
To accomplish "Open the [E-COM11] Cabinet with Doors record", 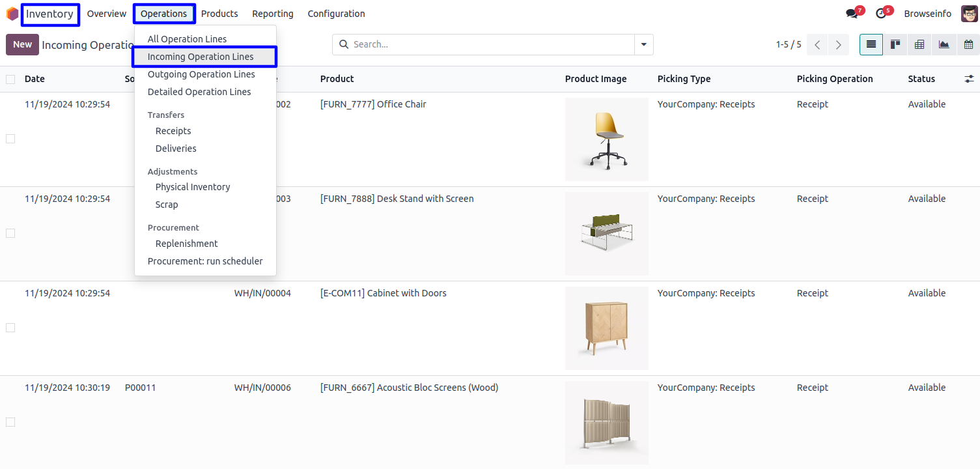I will click(384, 293).
